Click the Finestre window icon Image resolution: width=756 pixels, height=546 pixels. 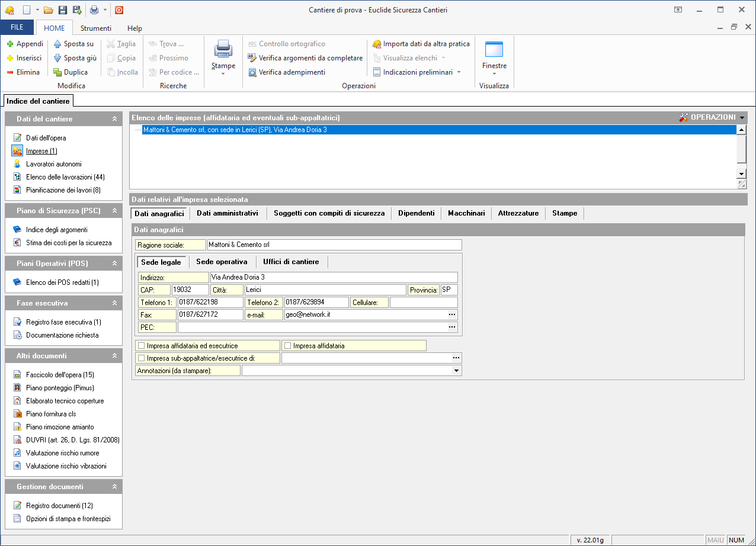494,49
